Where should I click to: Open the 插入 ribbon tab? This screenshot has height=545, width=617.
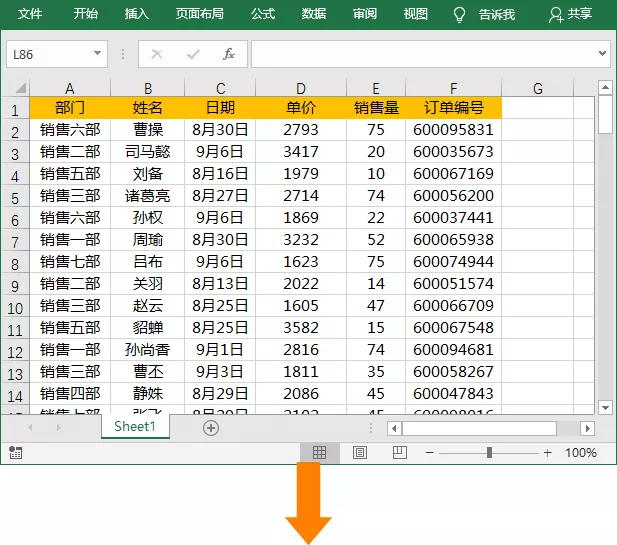click(x=137, y=14)
